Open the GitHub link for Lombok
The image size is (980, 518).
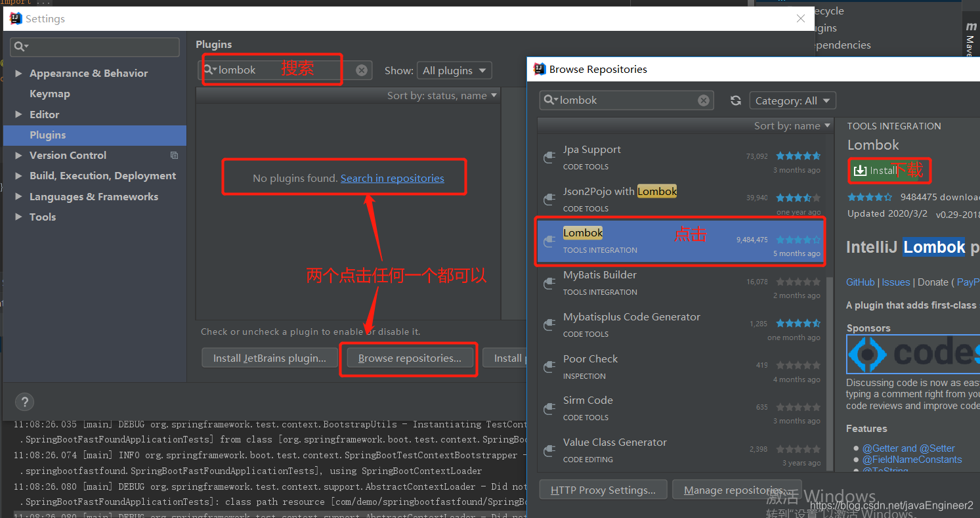click(860, 282)
